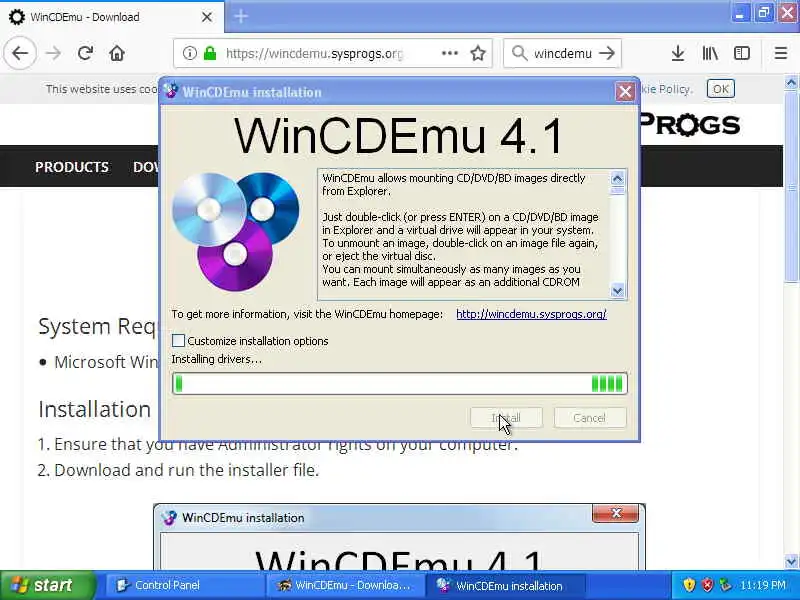Toggle Firefox sidebar icon
This screenshot has height=600, width=800.
click(x=741, y=53)
